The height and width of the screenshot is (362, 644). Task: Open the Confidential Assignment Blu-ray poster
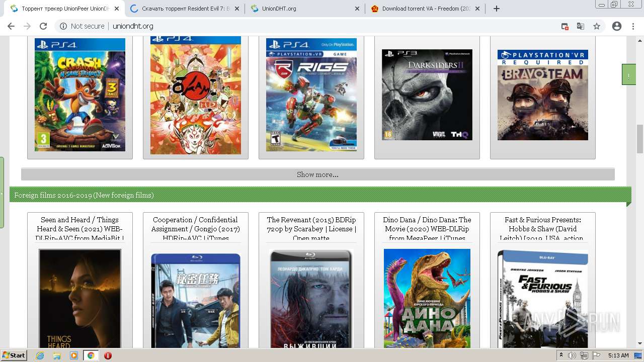[x=196, y=300]
